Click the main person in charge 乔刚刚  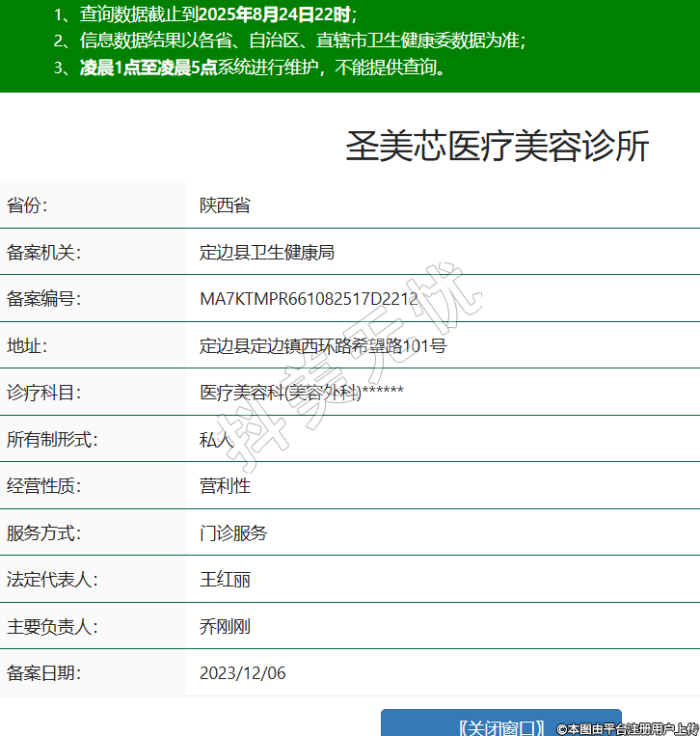(225, 626)
